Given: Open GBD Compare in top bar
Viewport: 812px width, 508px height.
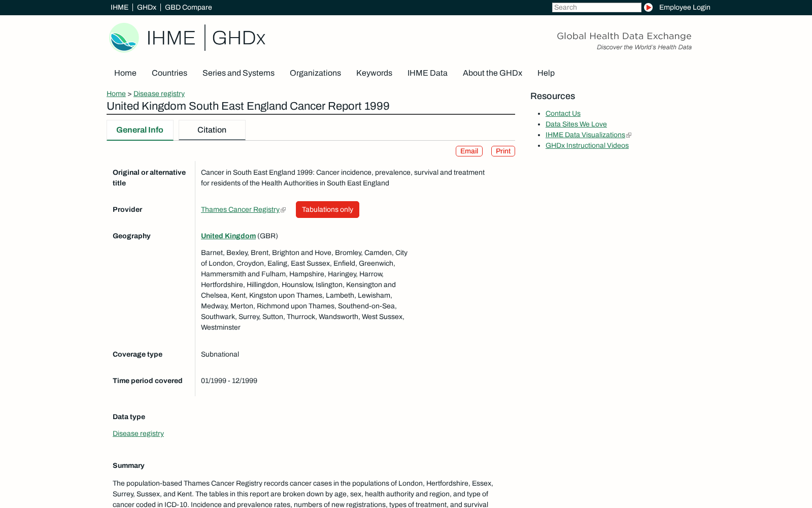Looking at the screenshot, I should [x=188, y=7].
